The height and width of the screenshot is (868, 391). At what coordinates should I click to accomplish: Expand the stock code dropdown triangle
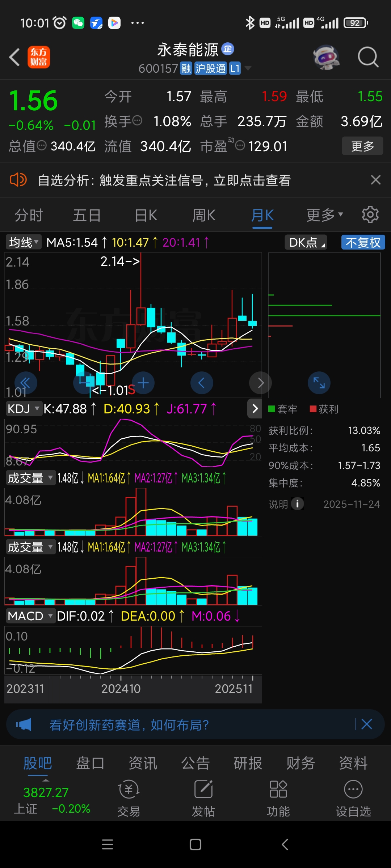tap(248, 68)
